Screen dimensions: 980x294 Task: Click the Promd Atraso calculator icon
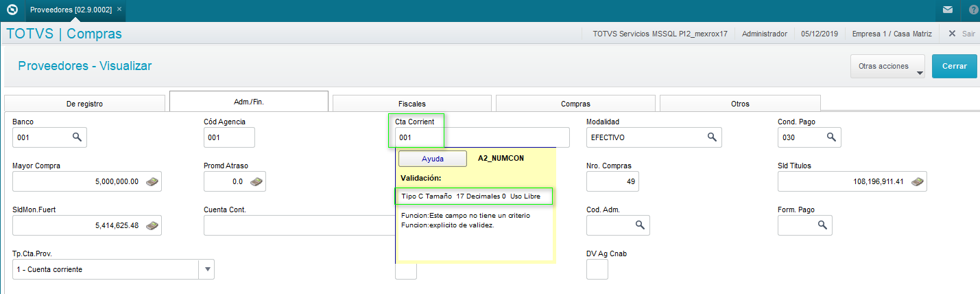(256, 181)
